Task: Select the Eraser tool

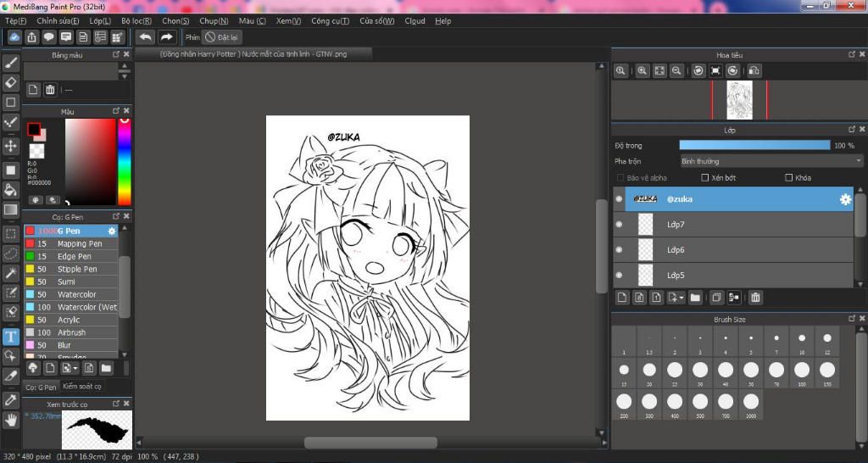Action: coord(11,82)
